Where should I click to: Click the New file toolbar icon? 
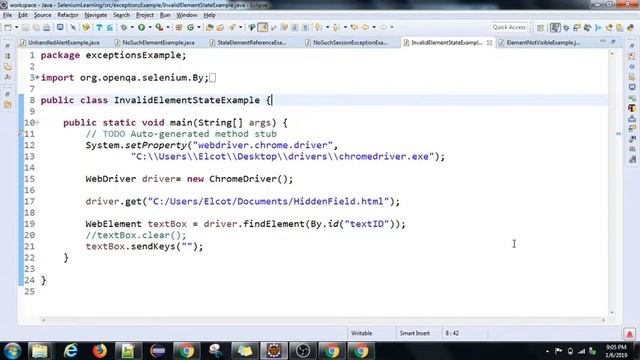coord(8,27)
